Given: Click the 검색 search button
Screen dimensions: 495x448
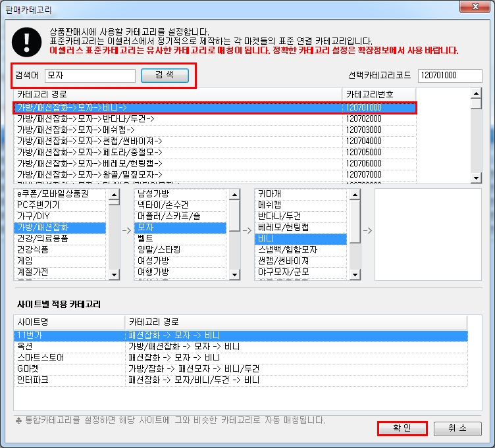Looking at the screenshot, I should [165, 76].
